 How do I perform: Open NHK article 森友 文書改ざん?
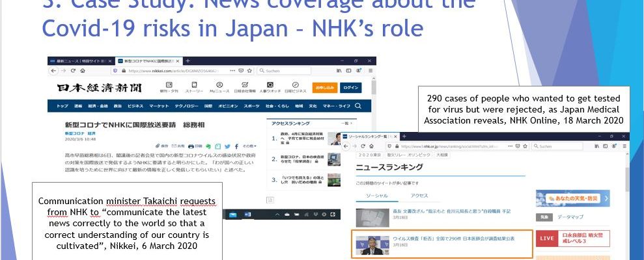pyautogui.click(x=451, y=211)
